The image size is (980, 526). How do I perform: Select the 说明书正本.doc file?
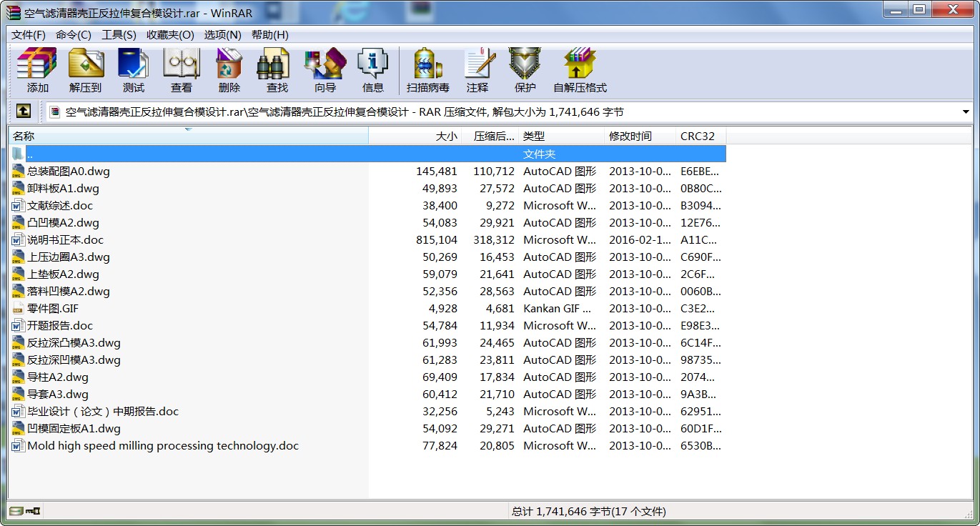[x=66, y=240]
